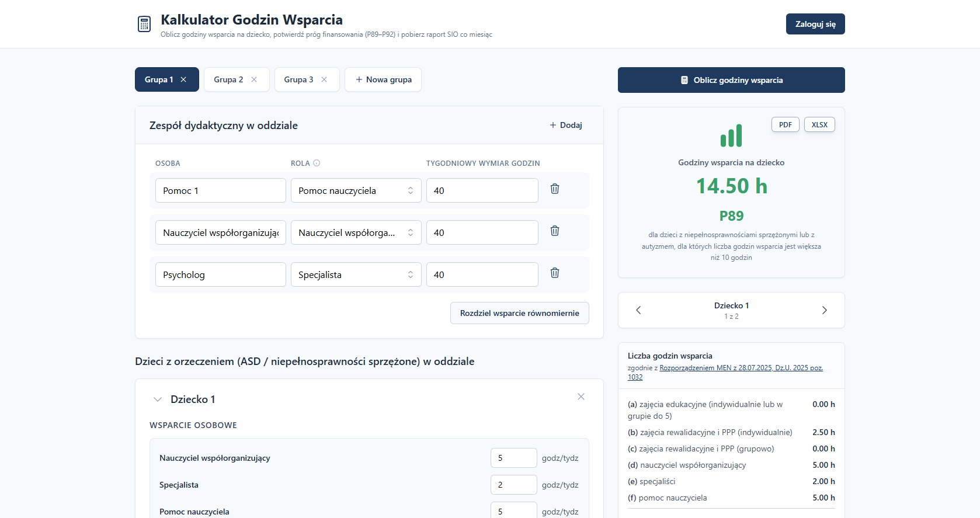Click weekly hours field for Psycholog
980x518 pixels.
tap(482, 275)
